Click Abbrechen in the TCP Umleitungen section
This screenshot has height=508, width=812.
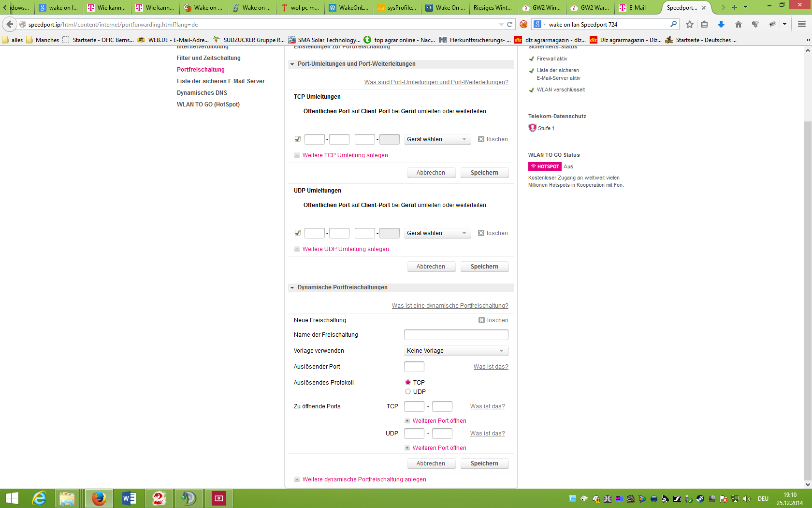pyautogui.click(x=431, y=173)
